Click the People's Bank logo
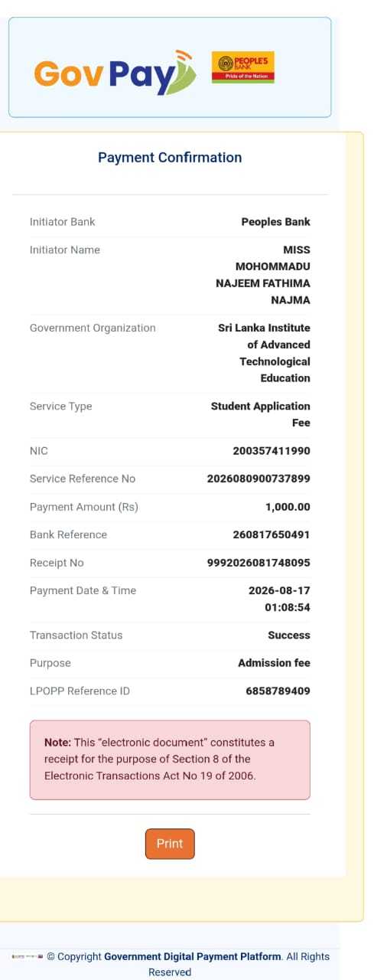Screen dimensions: 374x980 (x=243, y=67)
